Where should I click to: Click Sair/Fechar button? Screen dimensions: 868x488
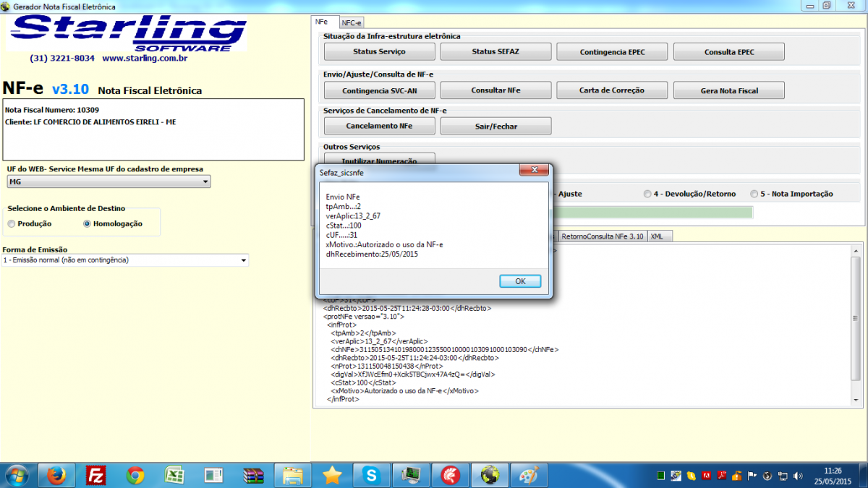click(x=495, y=126)
